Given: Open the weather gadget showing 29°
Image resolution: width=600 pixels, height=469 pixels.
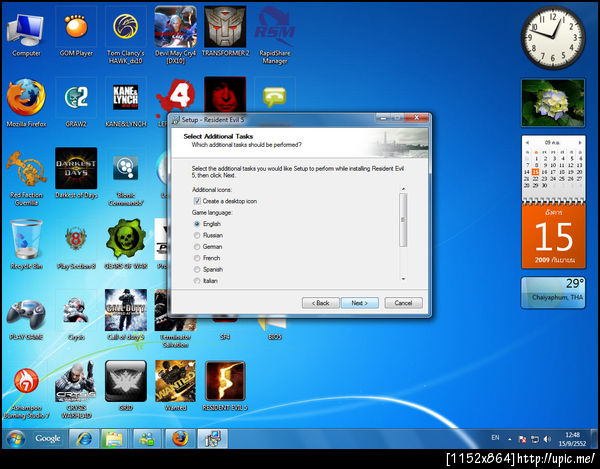Looking at the screenshot, I should (553, 293).
